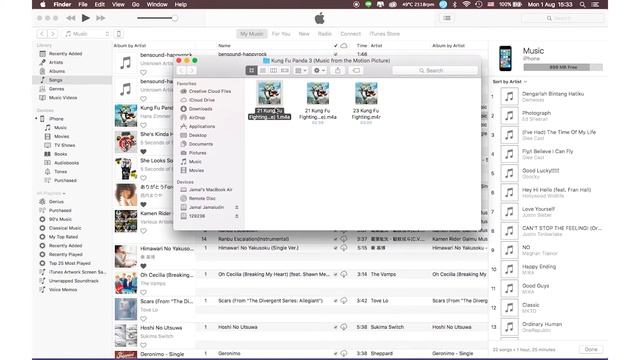
Task: Expand the All Playlists dropdown in sidebar
Action: click(51, 193)
